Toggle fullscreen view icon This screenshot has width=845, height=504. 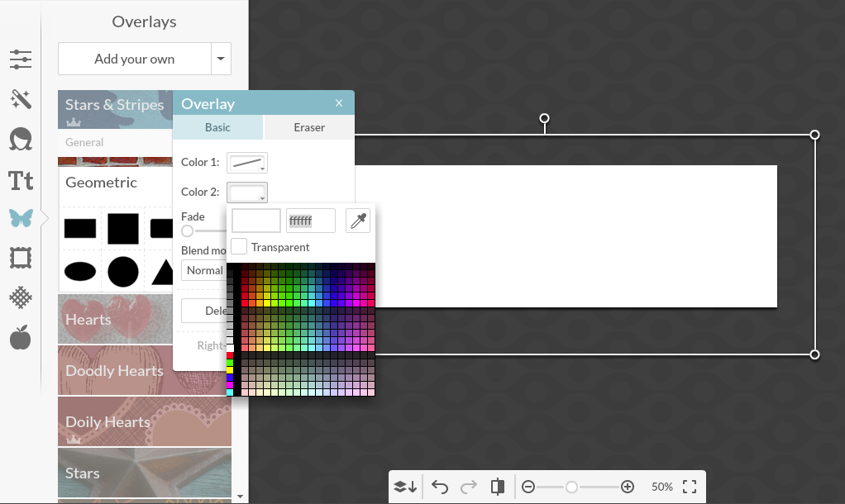coord(690,487)
